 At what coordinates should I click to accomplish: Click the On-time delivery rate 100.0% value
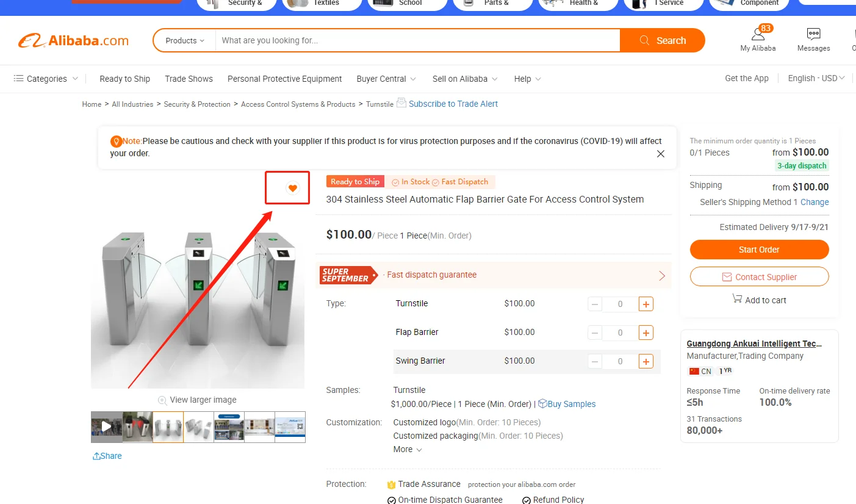click(x=775, y=403)
